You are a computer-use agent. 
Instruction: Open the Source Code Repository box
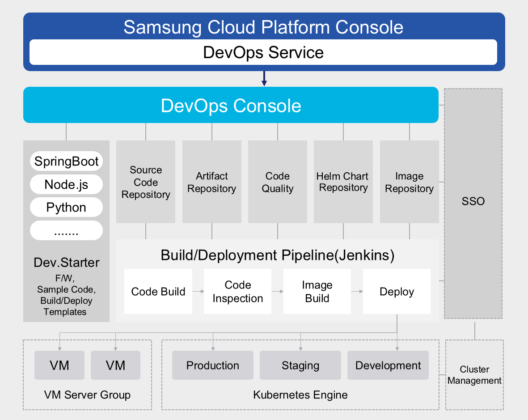[146, 182]
